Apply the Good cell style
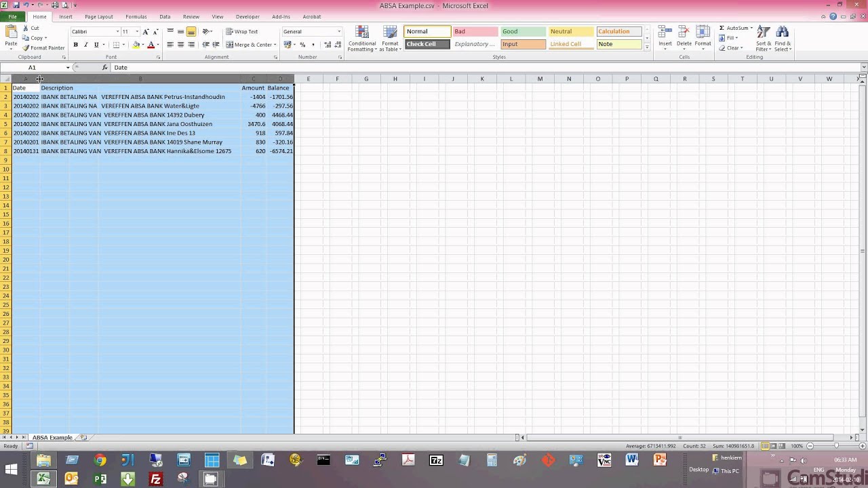The width and height of the screenshot is (868, 488). (x=523, y=32)
